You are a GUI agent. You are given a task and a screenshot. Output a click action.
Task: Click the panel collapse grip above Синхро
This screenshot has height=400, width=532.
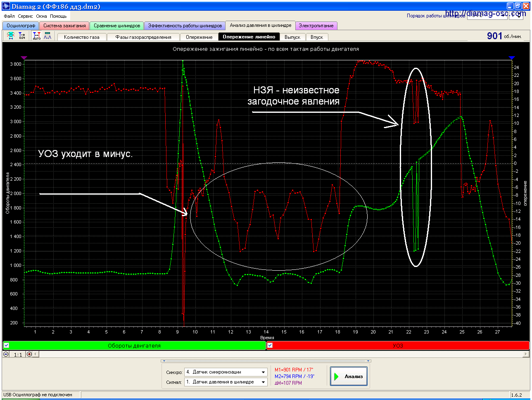point(266,361)
